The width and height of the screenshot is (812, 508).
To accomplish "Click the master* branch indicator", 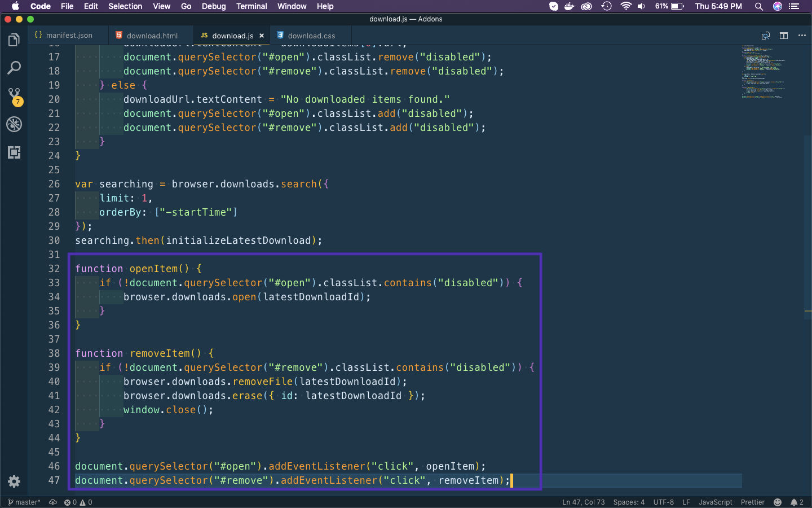I will 24,502.
